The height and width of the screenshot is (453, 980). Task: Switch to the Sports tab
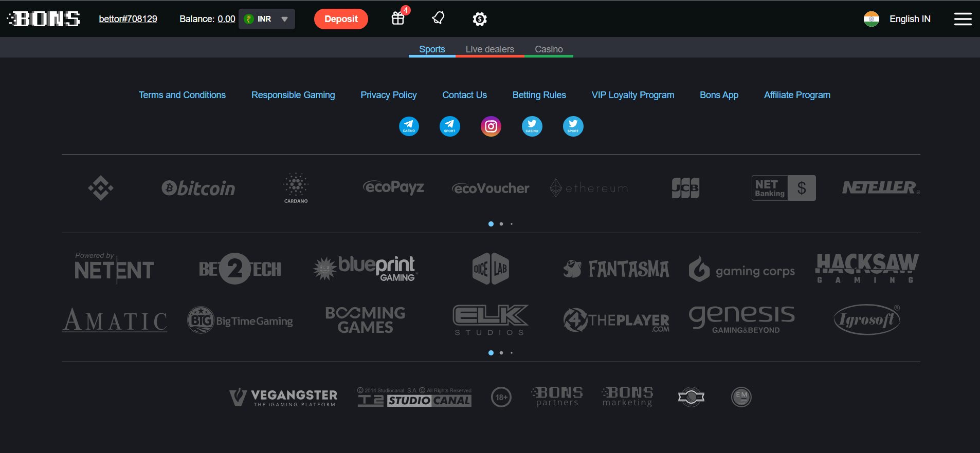coord(432,49)
